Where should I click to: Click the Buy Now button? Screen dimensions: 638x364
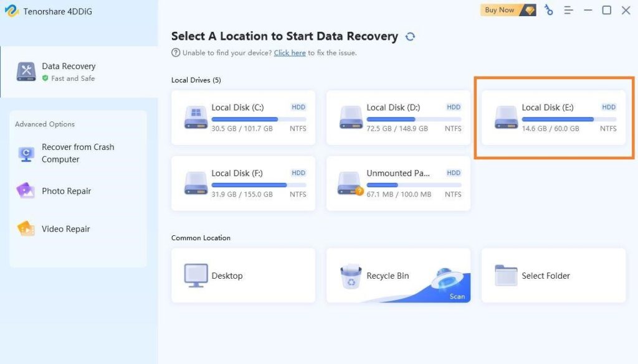507,10
